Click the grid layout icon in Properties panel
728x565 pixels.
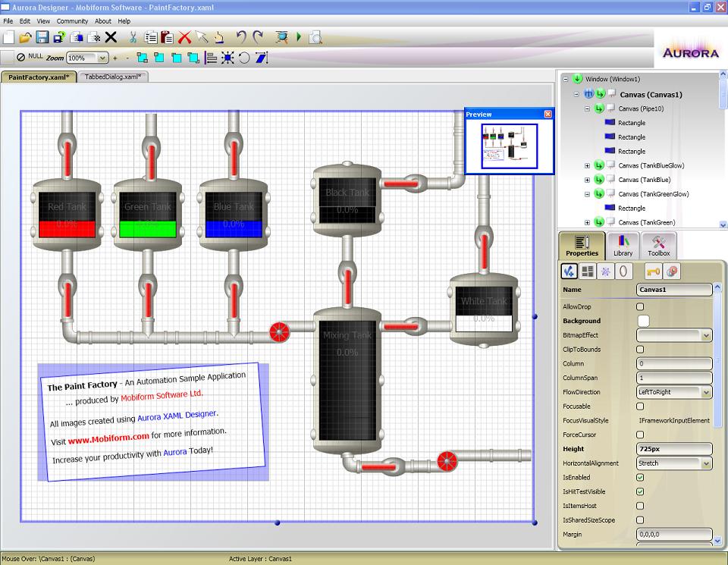pyautogui.click(x=587, y=272)
